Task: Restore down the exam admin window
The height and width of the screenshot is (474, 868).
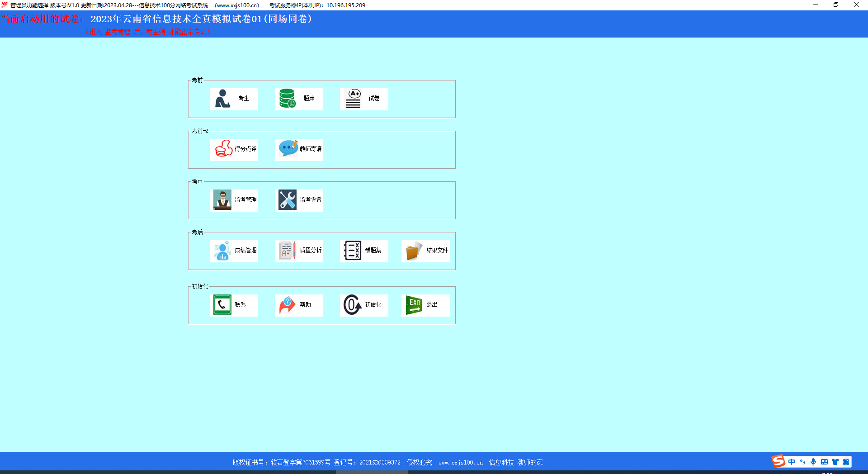Action: click(x=836, y=5)
